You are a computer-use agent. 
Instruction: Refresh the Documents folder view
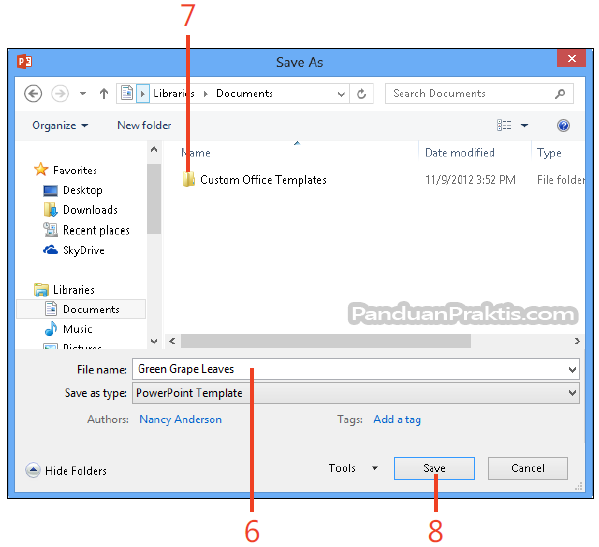pyautogui.click(x=361, y=94)
